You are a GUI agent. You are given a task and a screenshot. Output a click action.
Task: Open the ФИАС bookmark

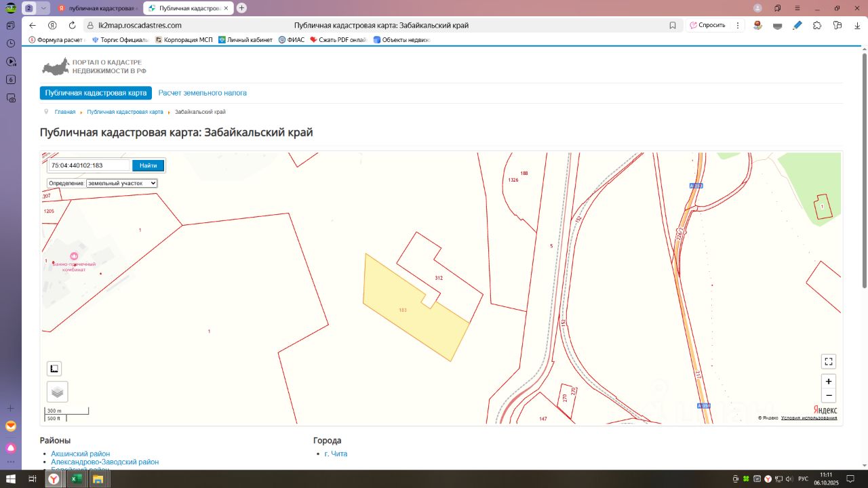292,40
